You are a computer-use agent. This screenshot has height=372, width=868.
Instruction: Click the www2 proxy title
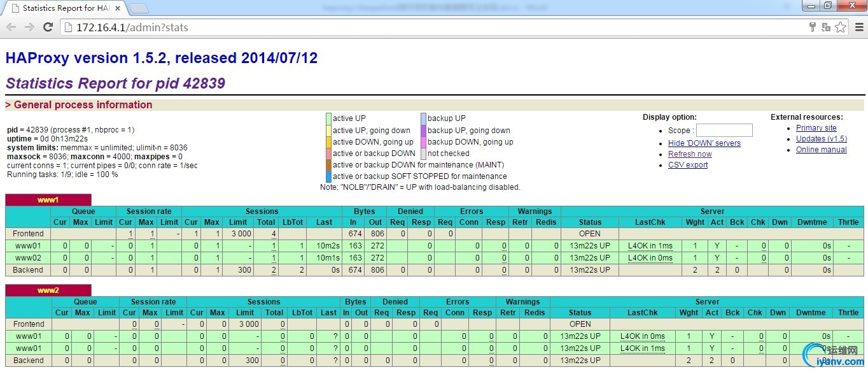(48, 290)
